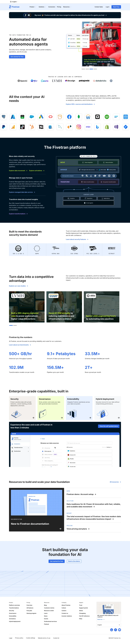This screenshot has width=130, height=644.
Task: Select the Workday connector icon
Action: click(88, 117)
